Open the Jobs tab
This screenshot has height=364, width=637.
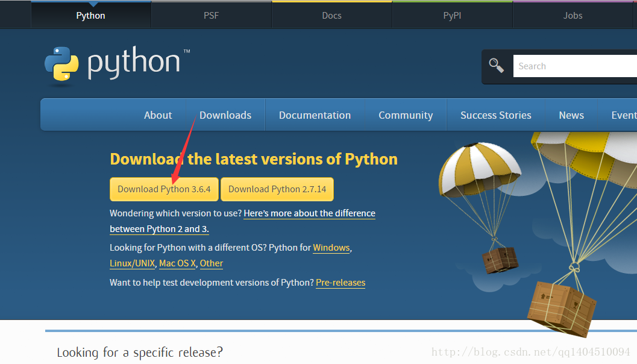click(573, 16)
